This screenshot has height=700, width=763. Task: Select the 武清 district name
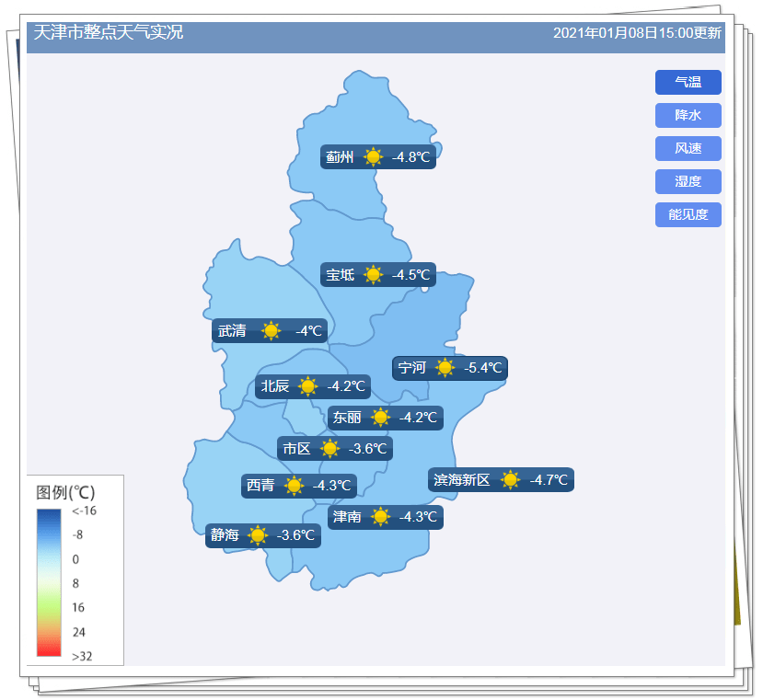point(232,331)
